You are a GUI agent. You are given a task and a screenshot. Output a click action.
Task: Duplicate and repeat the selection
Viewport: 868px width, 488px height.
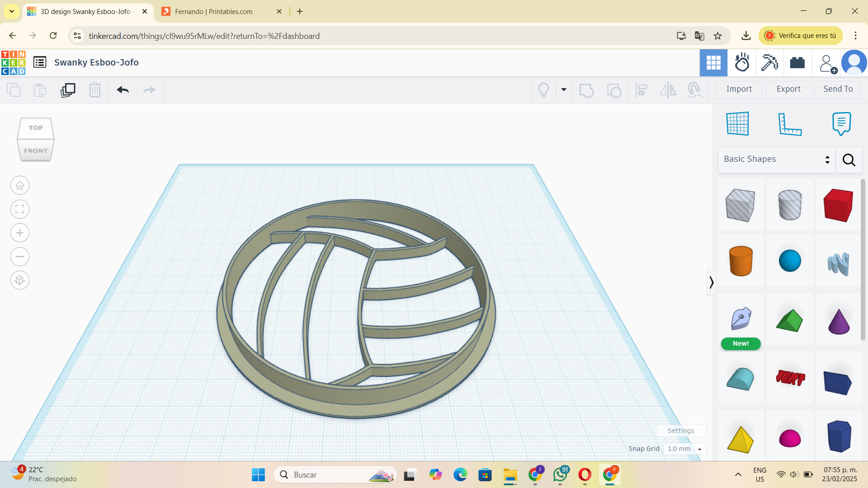pyautogui.click(x=68, y=90)
